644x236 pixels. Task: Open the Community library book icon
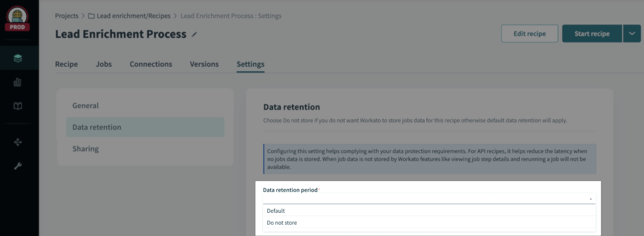pos(17,106)
